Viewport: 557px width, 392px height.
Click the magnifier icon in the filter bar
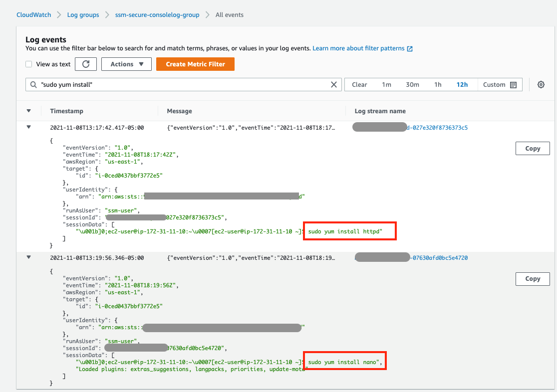pyautogui.click(x=34, y=84)
